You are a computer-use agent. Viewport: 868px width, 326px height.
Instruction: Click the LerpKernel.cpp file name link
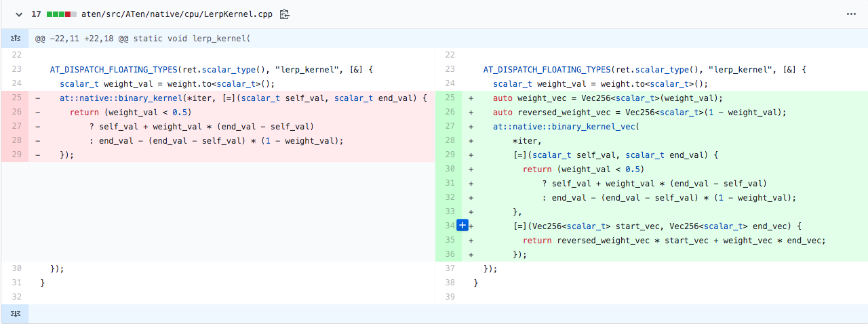coord(178,14)
